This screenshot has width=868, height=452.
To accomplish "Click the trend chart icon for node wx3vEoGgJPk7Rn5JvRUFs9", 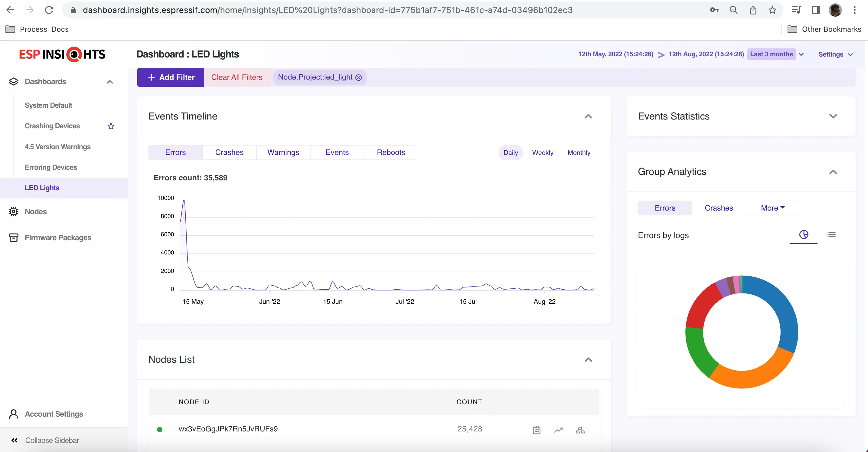I will [558, 430].
